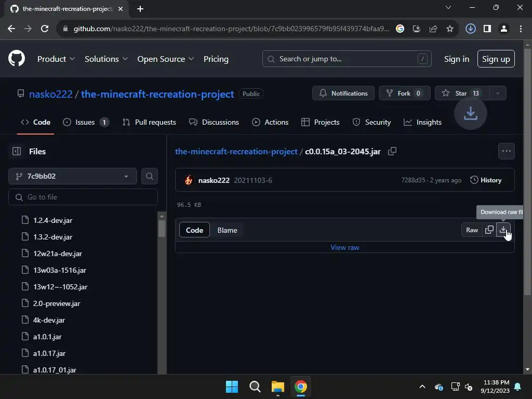Screen dimensions: 532x399
Task: Click the Raw button
Action: 472,230
